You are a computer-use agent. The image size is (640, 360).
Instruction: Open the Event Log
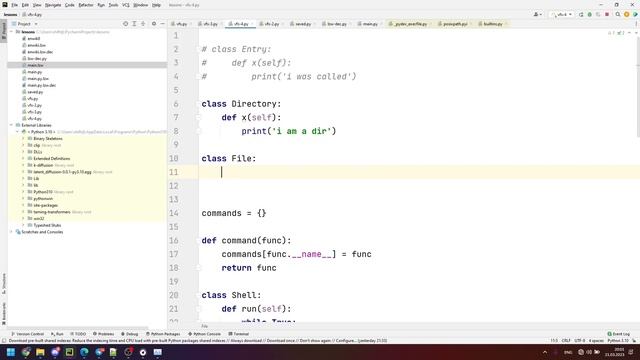pyautogui.click(x=619, y=334)
